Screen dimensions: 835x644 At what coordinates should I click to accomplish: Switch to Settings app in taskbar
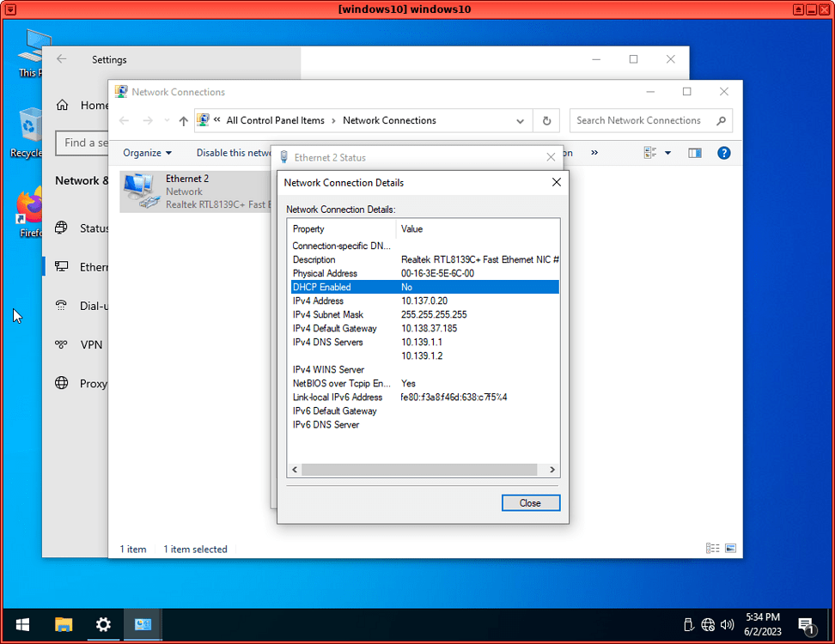(103, 625)
